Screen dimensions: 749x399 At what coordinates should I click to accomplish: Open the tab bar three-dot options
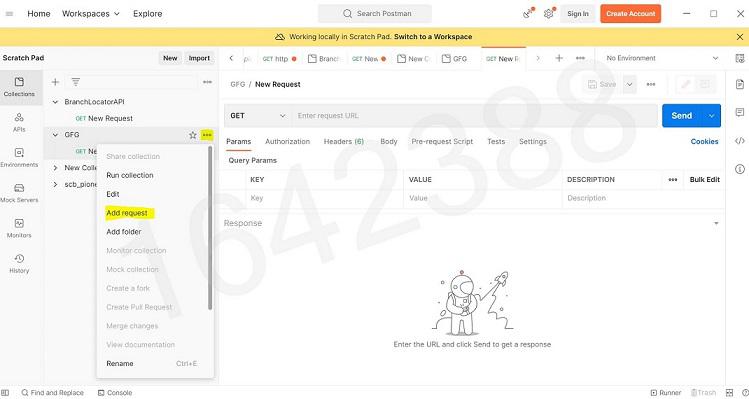(580, 58)
